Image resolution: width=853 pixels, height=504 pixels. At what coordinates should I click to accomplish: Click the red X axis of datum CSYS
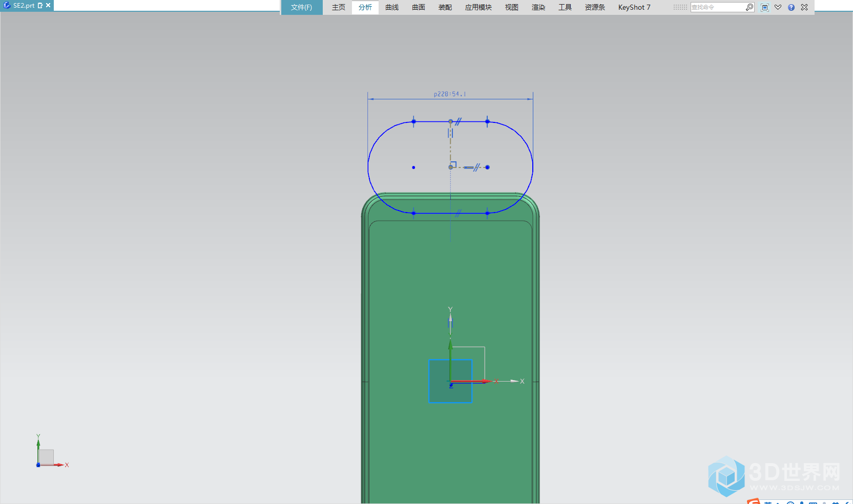coord(470,381)
